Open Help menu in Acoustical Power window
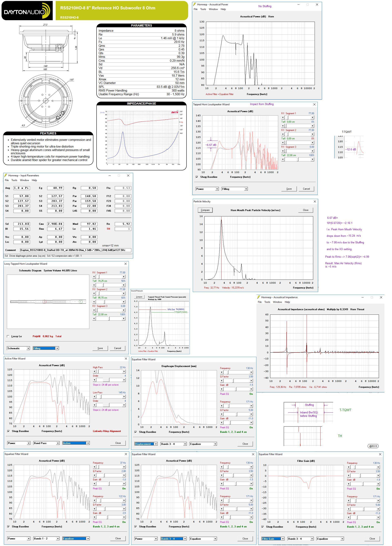392x546 pixels. (x=223, y=9)
